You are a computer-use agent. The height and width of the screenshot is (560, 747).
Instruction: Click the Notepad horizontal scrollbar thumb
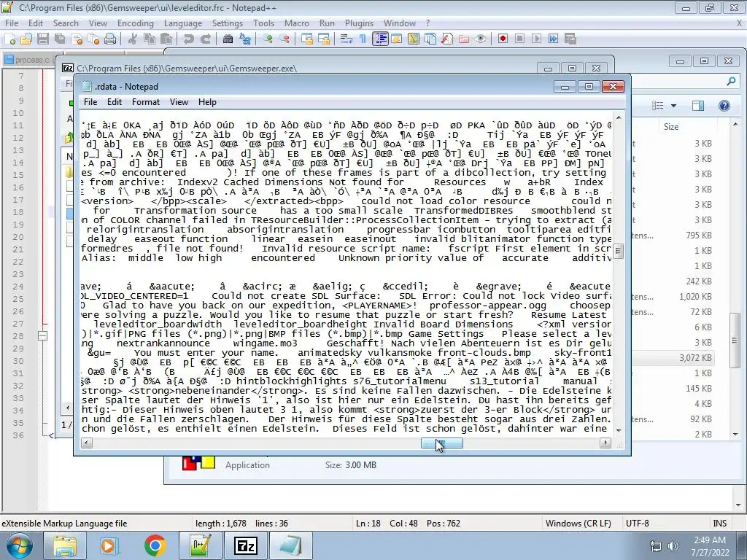441,443
